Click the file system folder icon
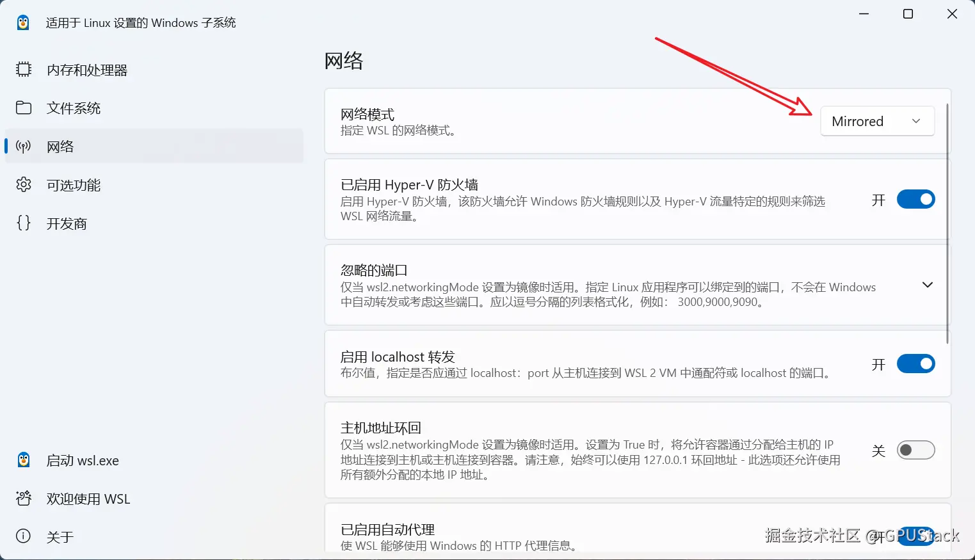The height and width of the screenshot is (560, 975). pos(24,108)
